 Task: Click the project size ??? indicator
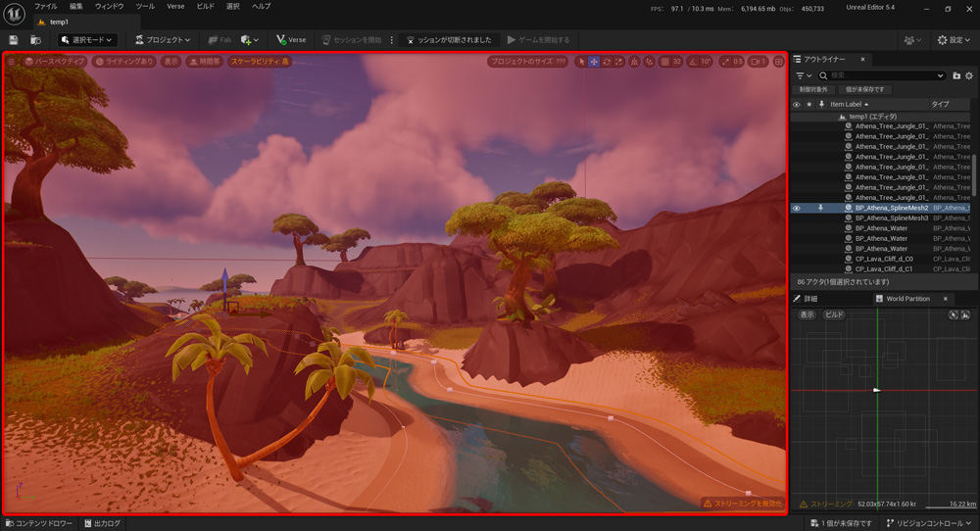point(528,62)
